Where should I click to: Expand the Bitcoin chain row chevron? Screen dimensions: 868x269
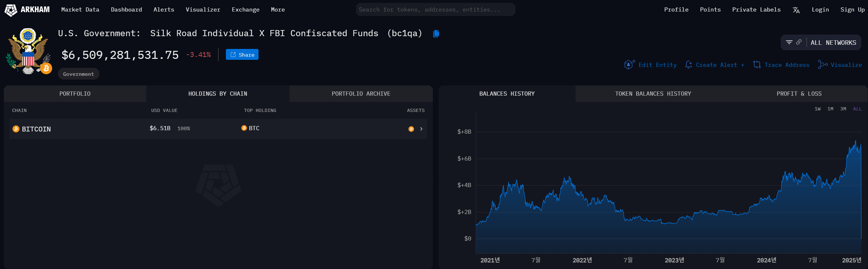coord(421,129)
